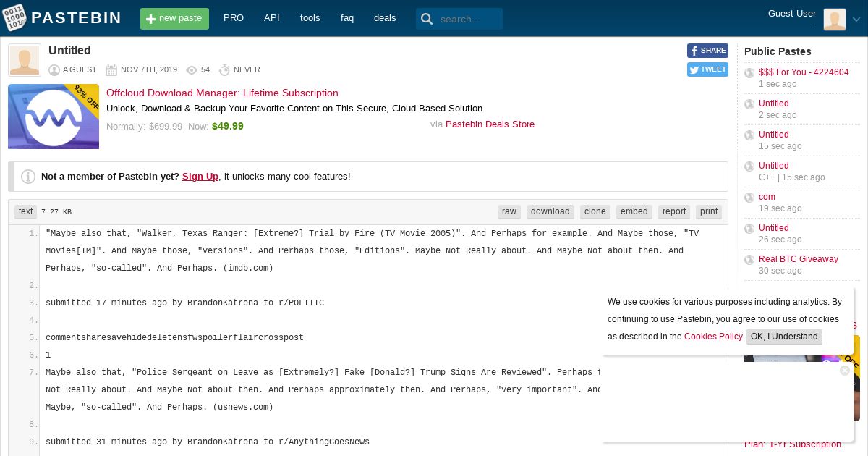Image resolution: width=868 pixels, height=456 pixels.
Task: Share the paste on Facebook
Action: 707,51
